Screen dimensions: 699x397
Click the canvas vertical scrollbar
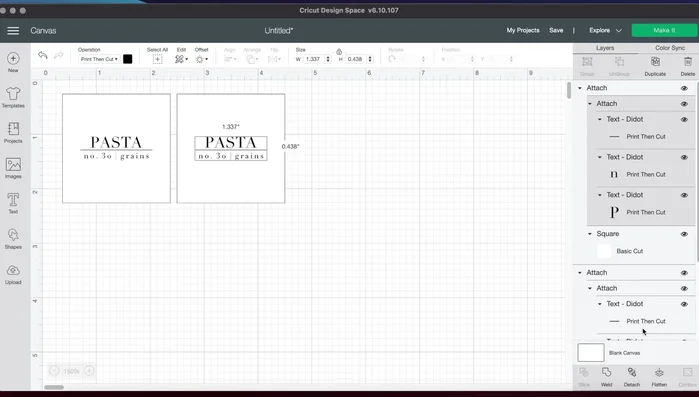click(x=569, y=90)
